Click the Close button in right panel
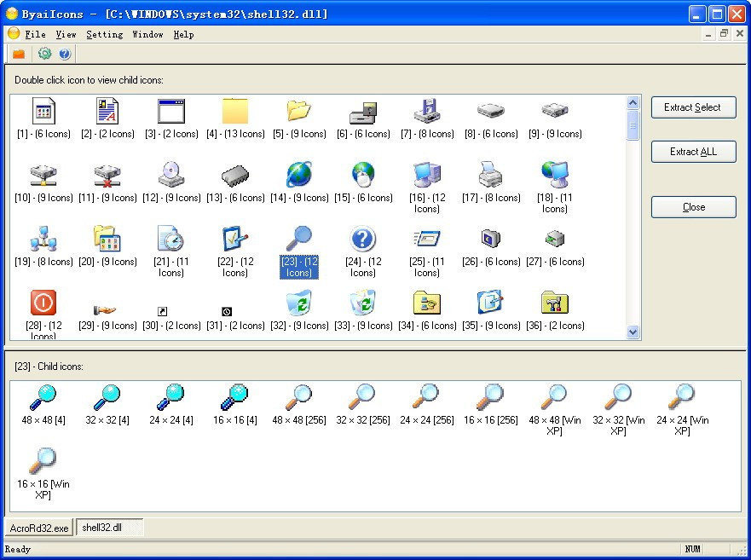Image resolution: width=751 pixels, height=560 pixels. click(x=693, y=207)
